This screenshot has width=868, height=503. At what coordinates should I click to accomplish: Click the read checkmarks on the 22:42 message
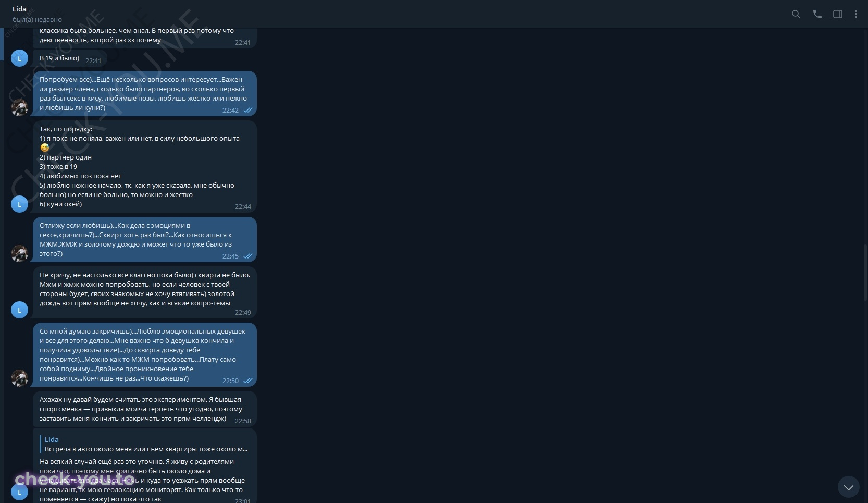pyautogui.click(x=248, y=111)
